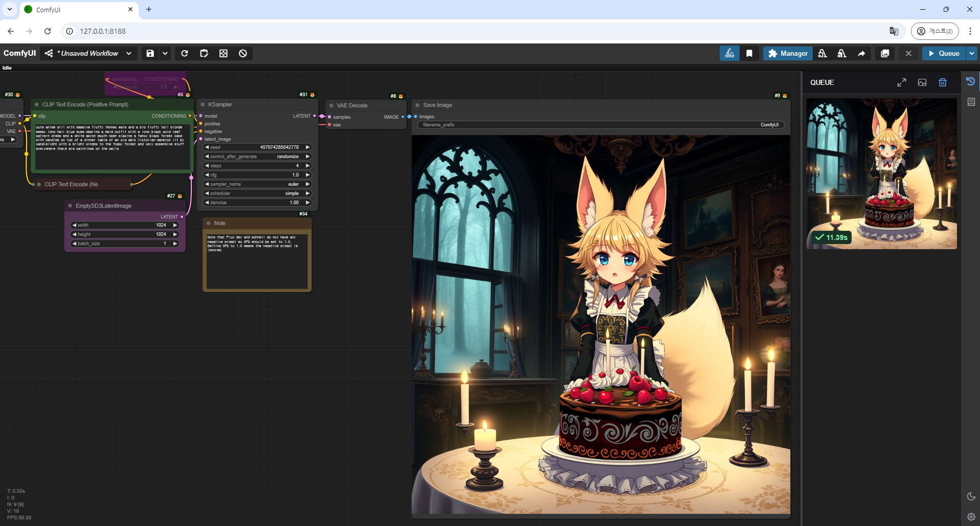This screenshot has width=980, height=526.
Task: Click the second vacuum free cache icon
Action: click(x=842, y=53)
